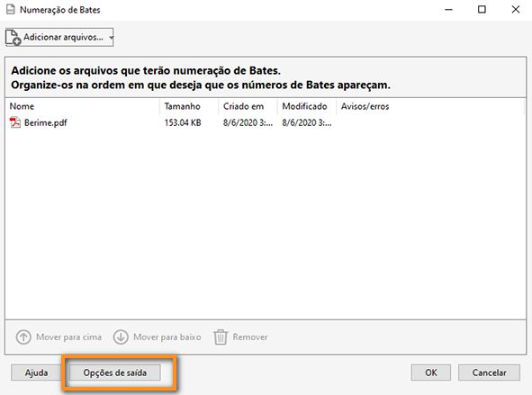
Task: Click the Adicionar arquivos button
Action: (59, 37)
